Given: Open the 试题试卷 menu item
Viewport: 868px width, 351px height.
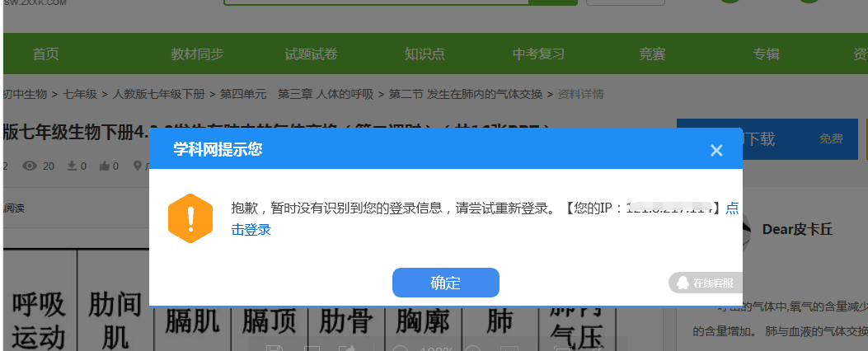Looking at the screenshot, I should coord(311,54).
